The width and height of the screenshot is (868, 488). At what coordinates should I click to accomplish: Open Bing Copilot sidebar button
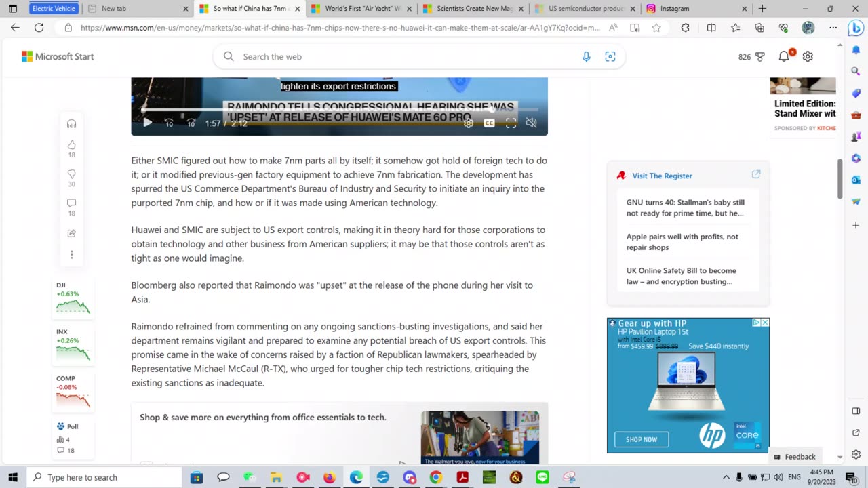(856, 28)
